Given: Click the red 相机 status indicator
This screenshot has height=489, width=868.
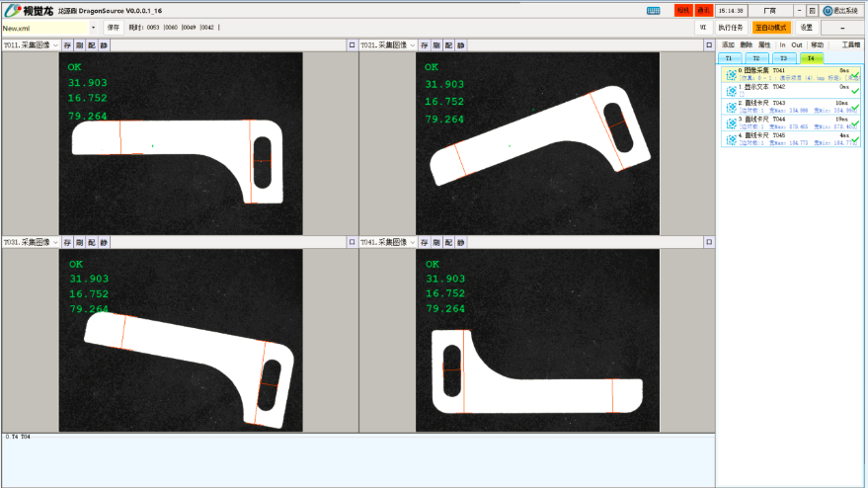Looking at the screenshot, I should [682, 11].
